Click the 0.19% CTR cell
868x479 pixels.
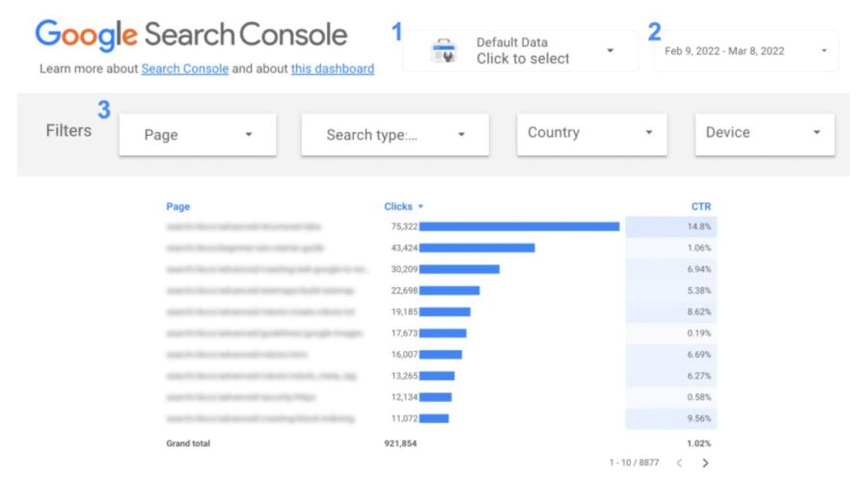[x=671, y=333]
